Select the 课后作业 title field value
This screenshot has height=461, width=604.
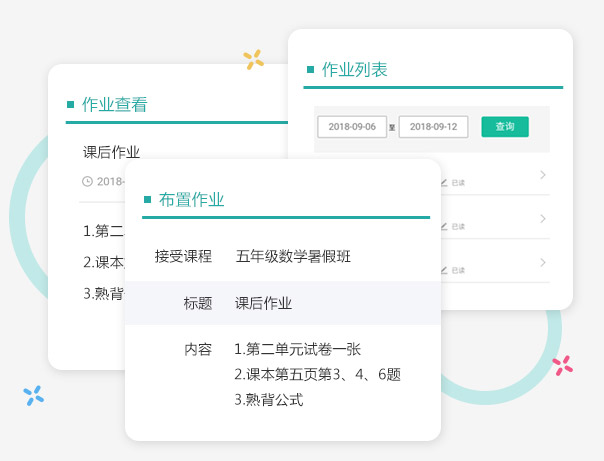tap(264, 303)
